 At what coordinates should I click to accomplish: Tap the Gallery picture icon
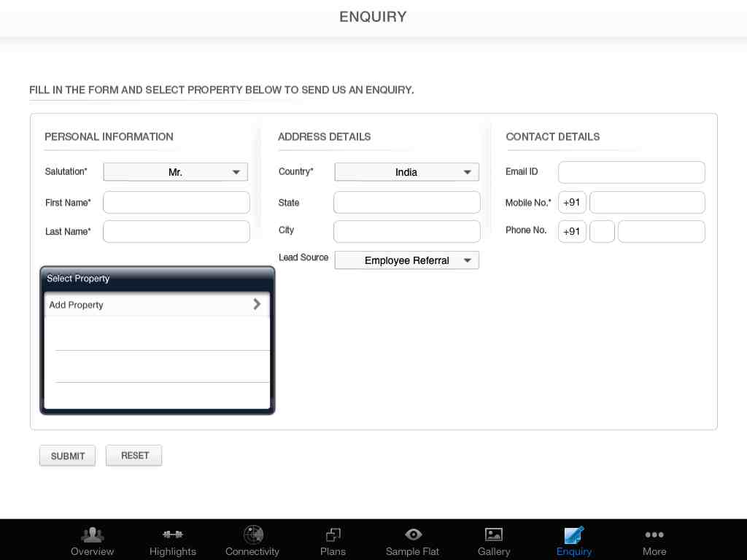pyautogui.click(x=494, y=534)
